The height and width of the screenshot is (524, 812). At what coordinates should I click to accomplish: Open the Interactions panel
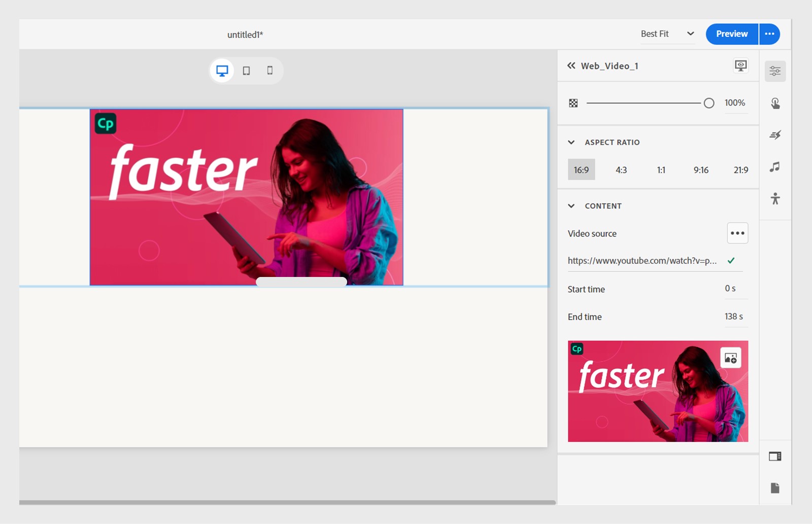click(x=775, y=103)
